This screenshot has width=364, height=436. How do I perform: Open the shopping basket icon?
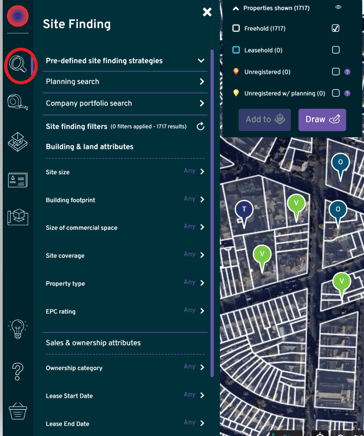(x=18, y=411)
